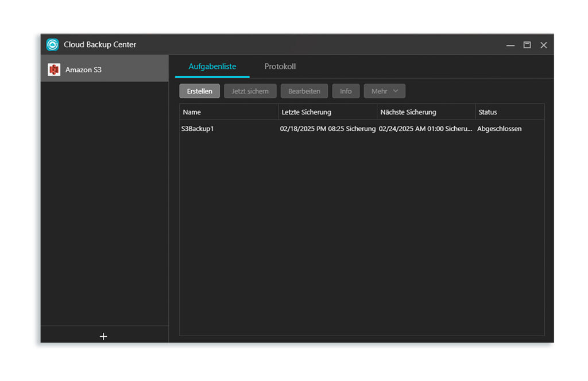Image resolution: width=588 pixels, height=381 pixels.
Task: Click the Erstellen button
Action: point(199,91)
